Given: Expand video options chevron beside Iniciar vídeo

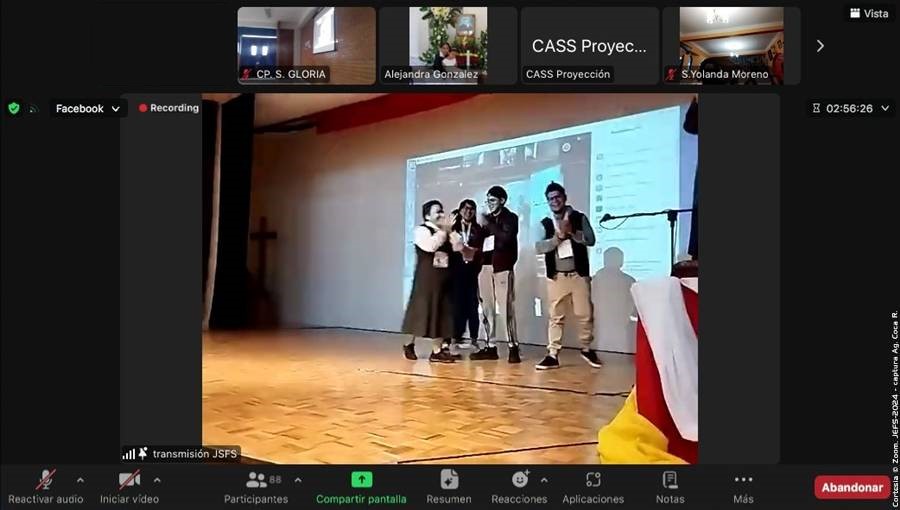Looking at the screenshot, I should pos(157,480).
